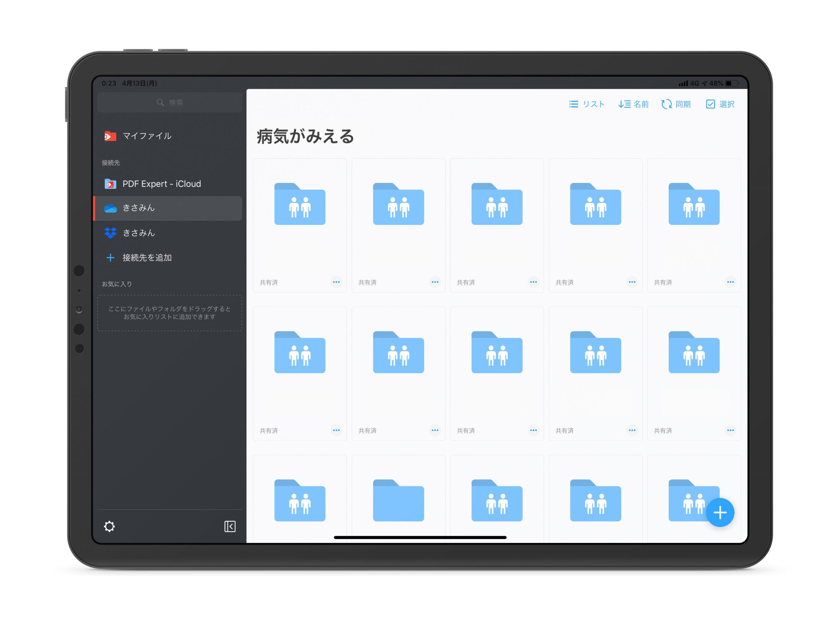Viewport: 840px width, 621px height.
Task: Open the first shared folder in the third row
Action: [300, 500]
